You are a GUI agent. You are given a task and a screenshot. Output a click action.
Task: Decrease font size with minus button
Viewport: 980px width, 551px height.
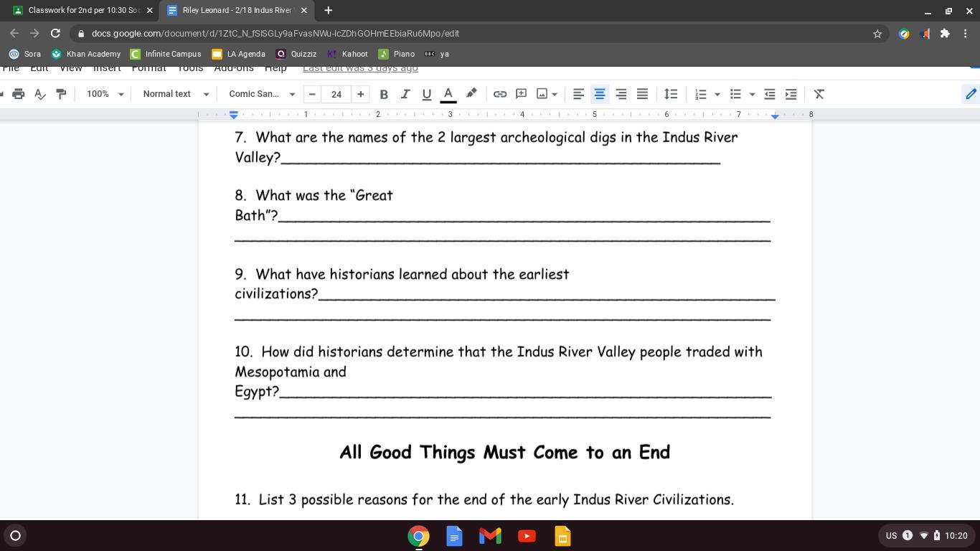(312, 94)
